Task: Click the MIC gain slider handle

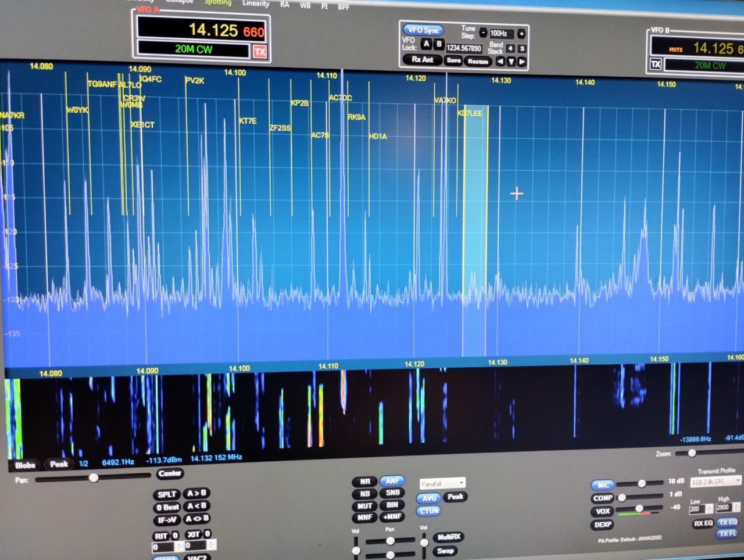Action: tap(642, 483)
